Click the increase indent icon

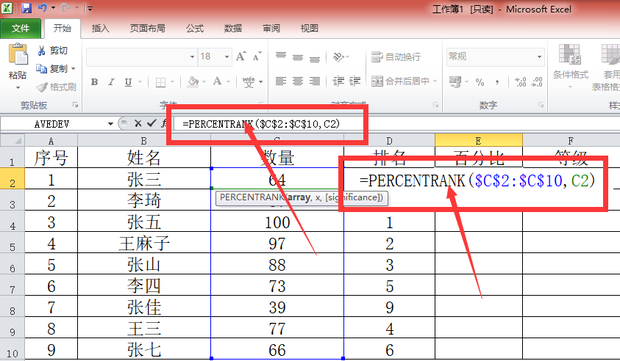click(x=355, y=81)
